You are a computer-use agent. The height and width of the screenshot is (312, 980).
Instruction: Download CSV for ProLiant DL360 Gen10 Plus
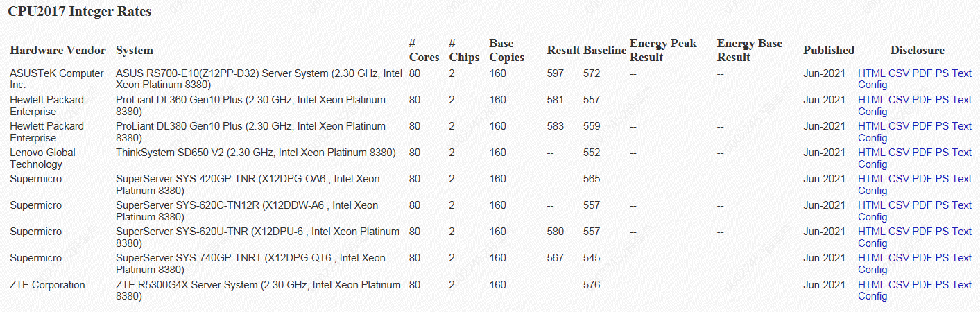click(899, 100)
